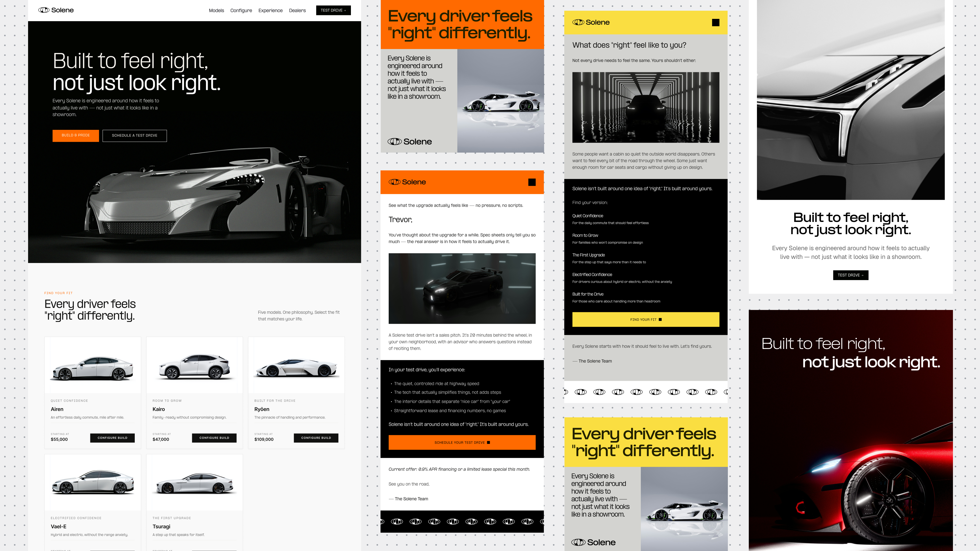Select Electrified Confidence in the black list
The width and height of the screenshot is (980, 551).
(592, 274)
